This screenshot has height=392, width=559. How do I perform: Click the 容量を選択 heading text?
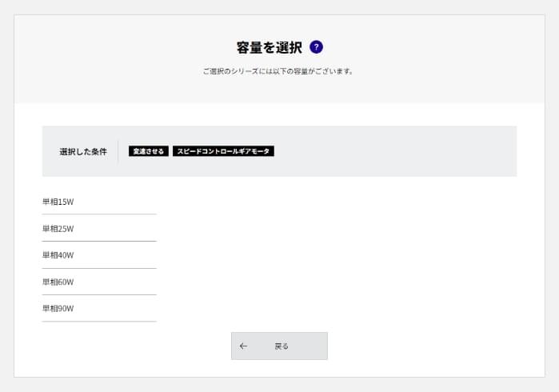coord(270,47)
